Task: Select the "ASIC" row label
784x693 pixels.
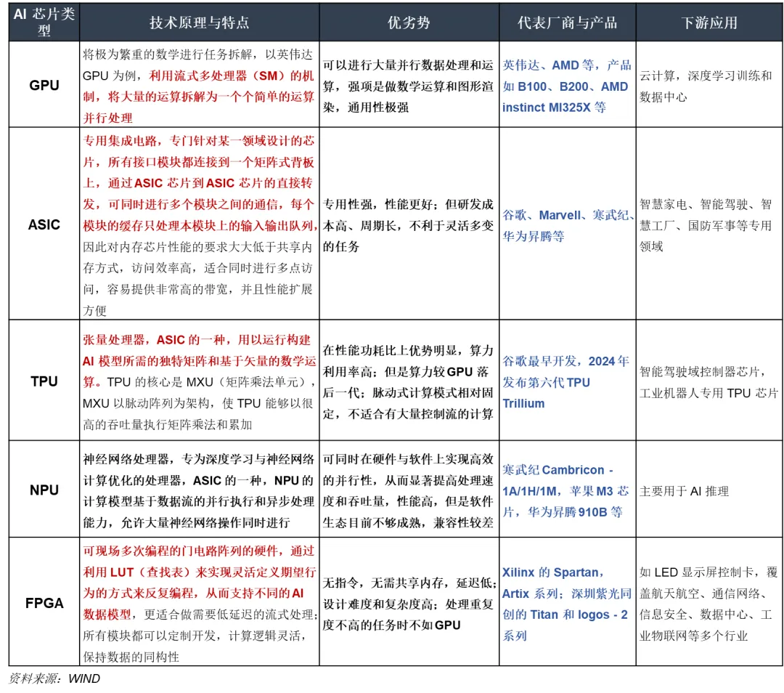Action: (x=44, y=224)
